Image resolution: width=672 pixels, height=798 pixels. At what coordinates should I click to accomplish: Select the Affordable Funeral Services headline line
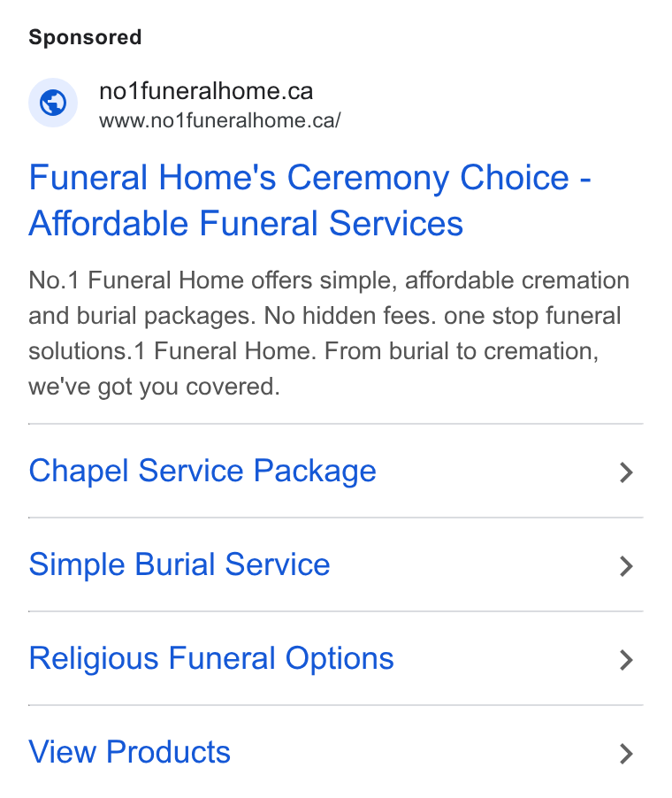tap(246, 224)
